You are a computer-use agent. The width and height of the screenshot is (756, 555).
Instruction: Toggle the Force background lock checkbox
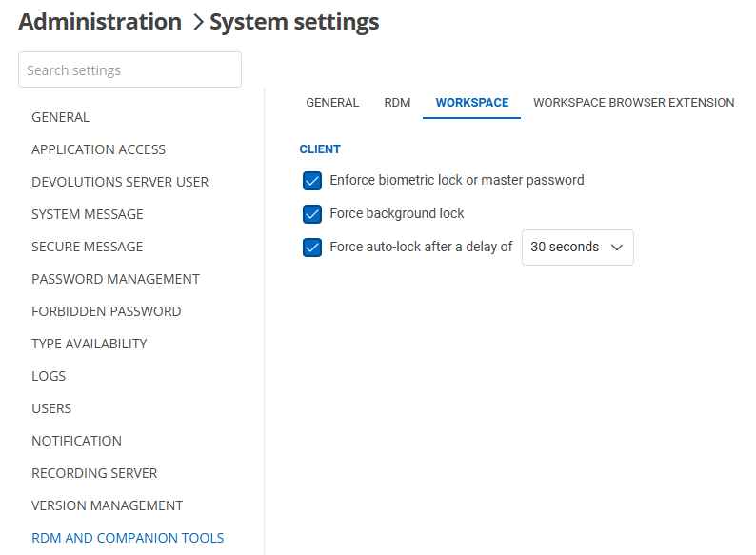pos(311,214)
